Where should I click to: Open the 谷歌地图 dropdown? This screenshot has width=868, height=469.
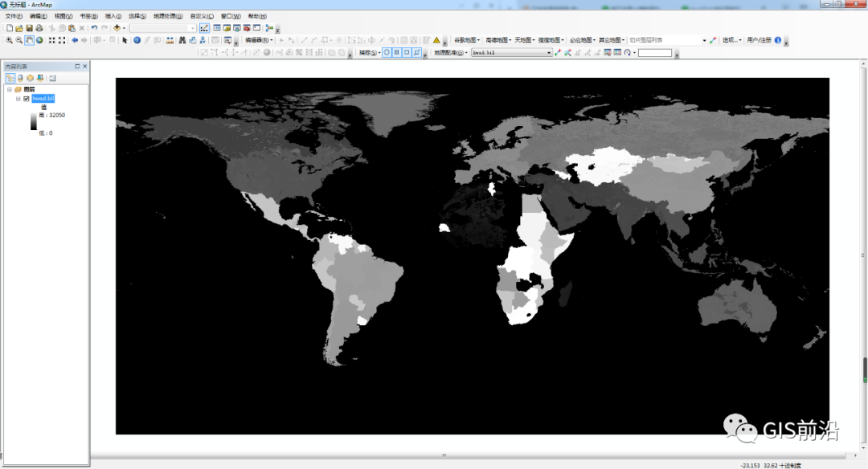[467, 40]
